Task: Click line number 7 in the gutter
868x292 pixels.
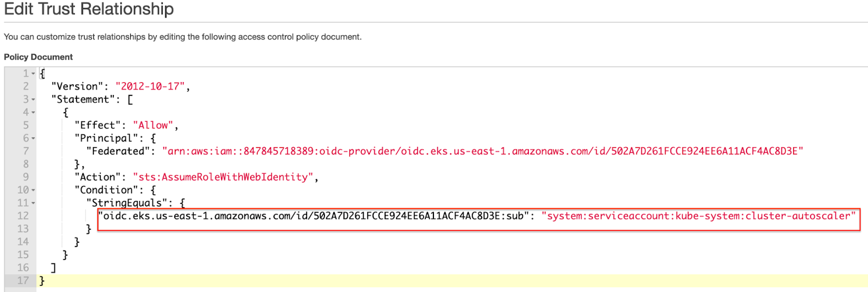Action: coord(25,151)
